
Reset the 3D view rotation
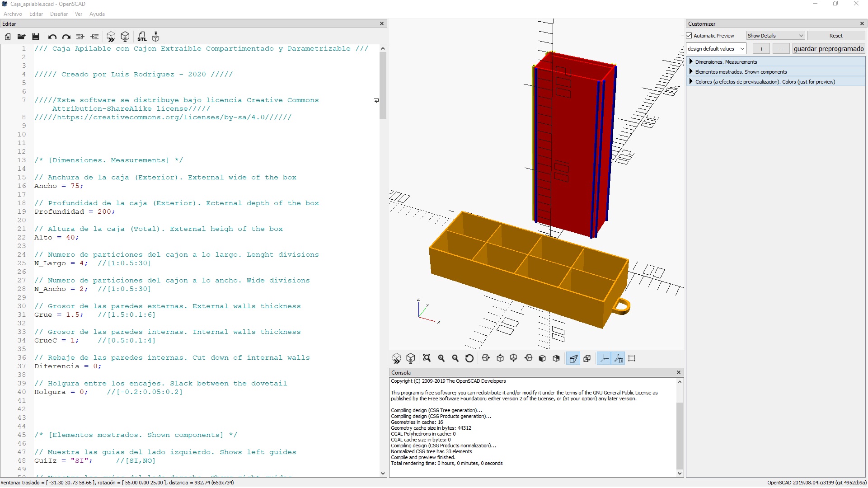(469, 358)
